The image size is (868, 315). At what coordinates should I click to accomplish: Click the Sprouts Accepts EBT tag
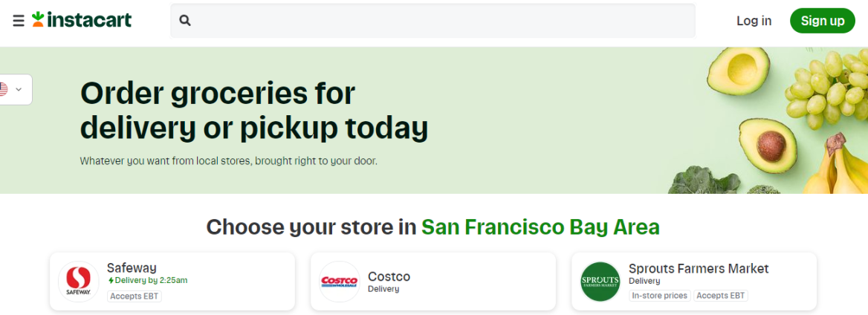[720, 296]
